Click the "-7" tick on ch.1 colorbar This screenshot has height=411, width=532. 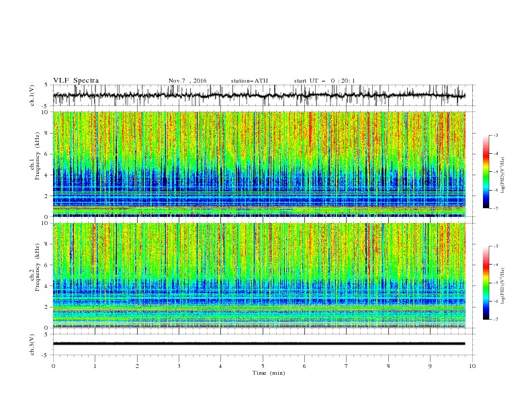click(495, 208)
